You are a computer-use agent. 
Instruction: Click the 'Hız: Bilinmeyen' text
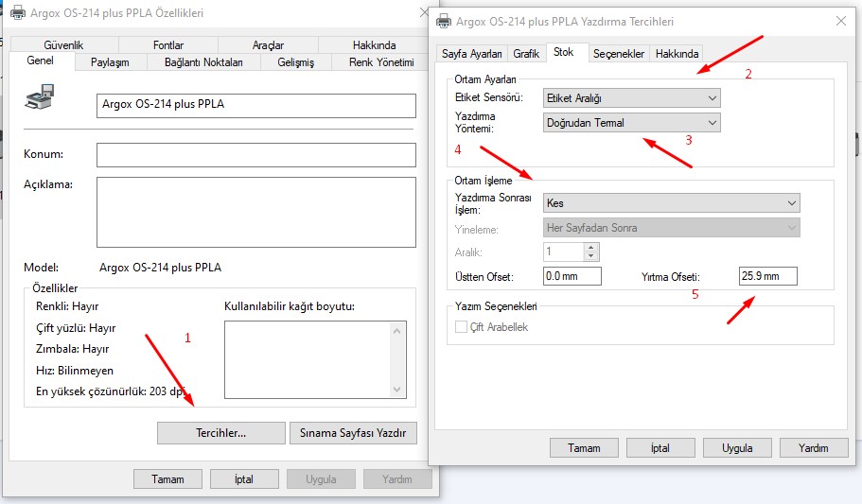coord(75,371)
